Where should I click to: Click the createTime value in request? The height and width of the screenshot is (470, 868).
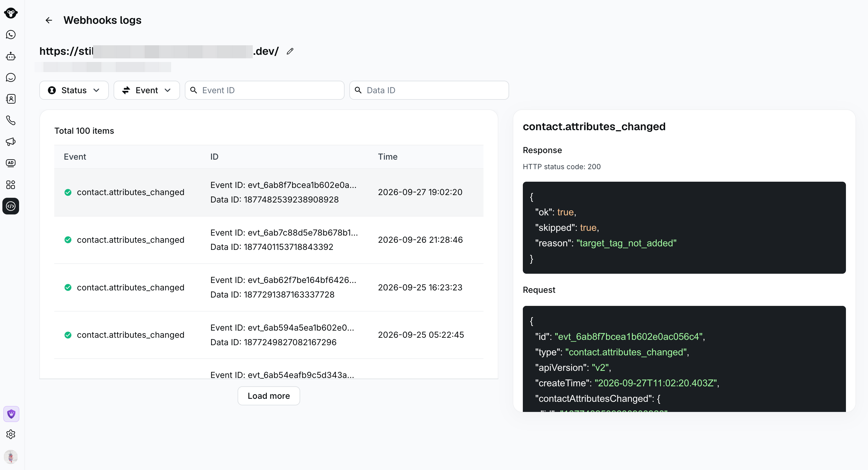click(x=655, y=383)
